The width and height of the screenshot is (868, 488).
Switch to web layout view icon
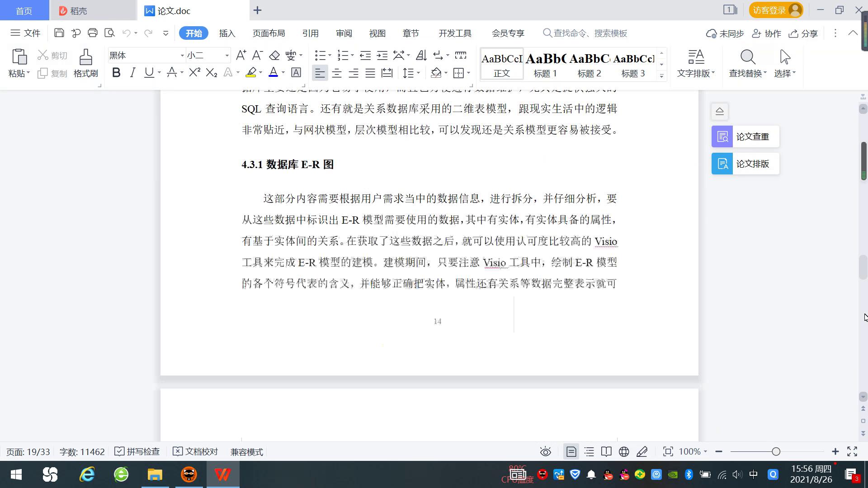624,452
